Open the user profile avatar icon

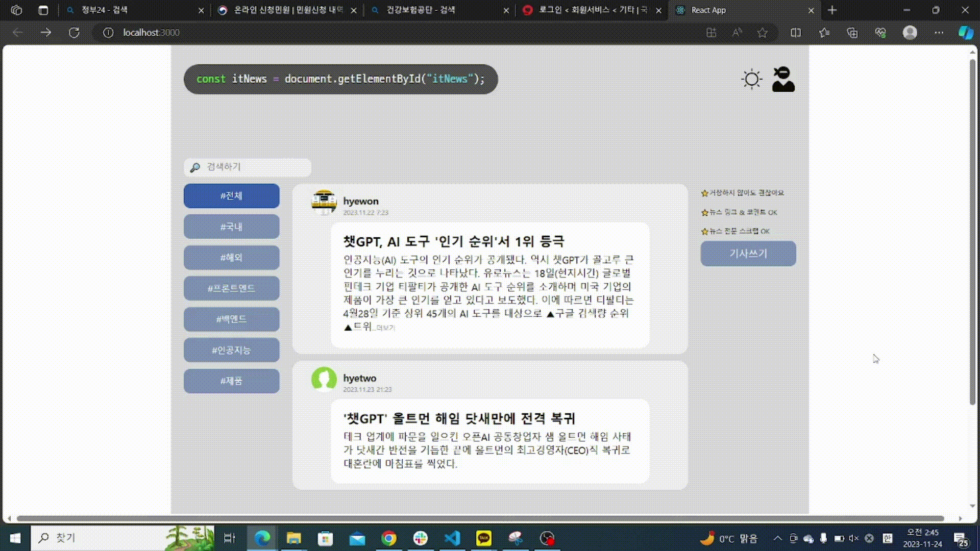(x=783, y=79)
